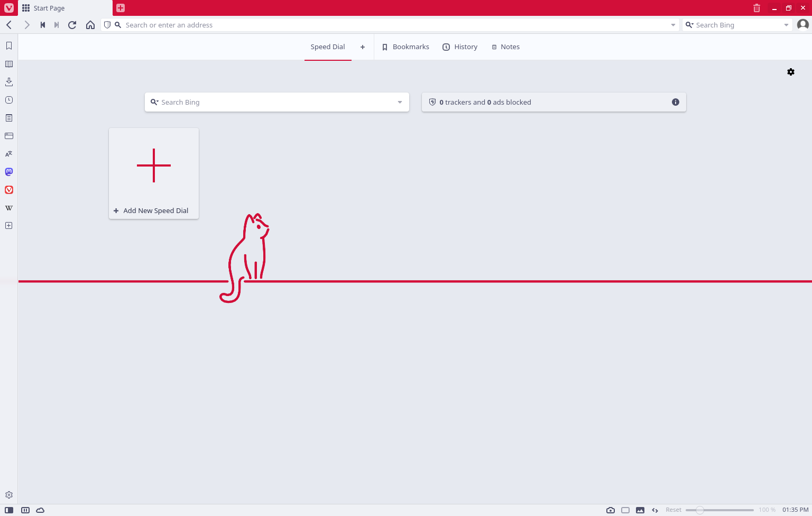Capture the page with camera icon
Image resolution: width=812 pixels, height=516 pixels.
pyautogui.click(x=611, y=510)
